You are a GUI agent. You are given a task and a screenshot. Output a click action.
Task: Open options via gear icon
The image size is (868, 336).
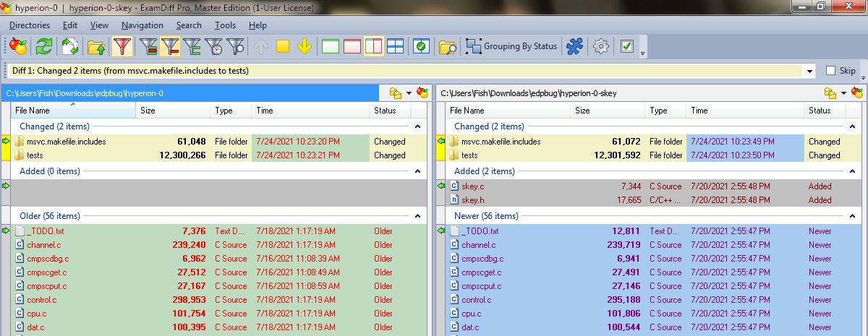point(600,46)
